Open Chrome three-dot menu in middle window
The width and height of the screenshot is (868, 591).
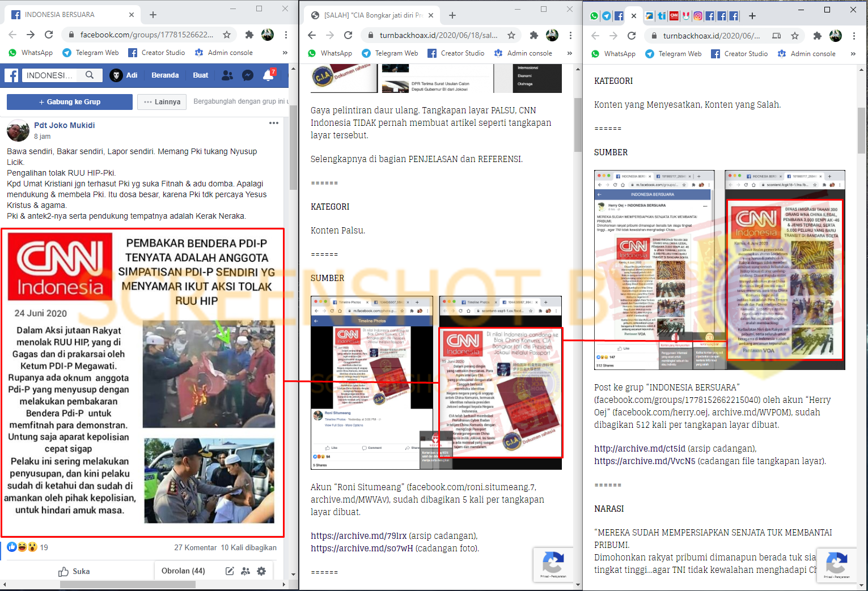point(570,35)
